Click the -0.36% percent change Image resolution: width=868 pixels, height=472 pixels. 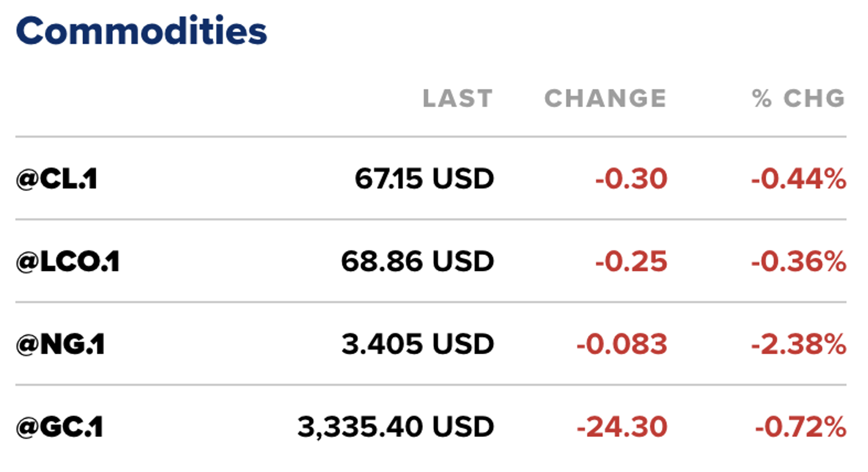click(x=799, y=262)
